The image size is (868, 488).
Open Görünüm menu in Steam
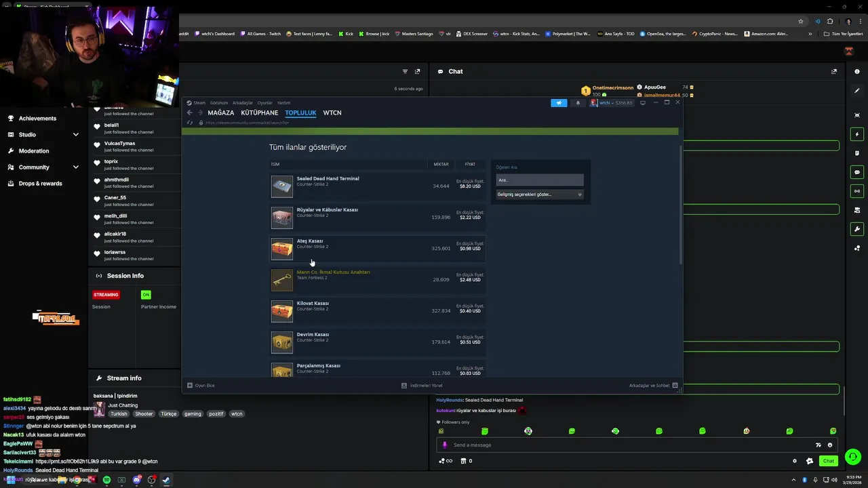tap(219, 103)
